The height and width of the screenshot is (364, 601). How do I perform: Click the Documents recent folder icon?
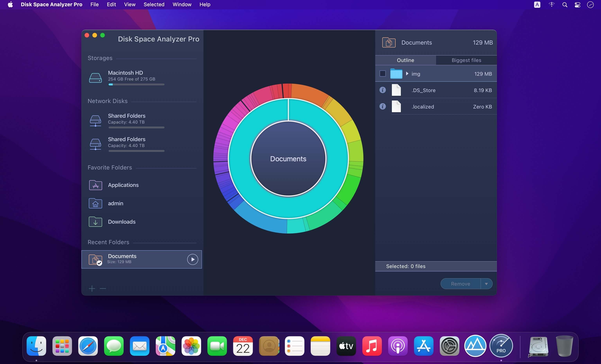[95, 259]
